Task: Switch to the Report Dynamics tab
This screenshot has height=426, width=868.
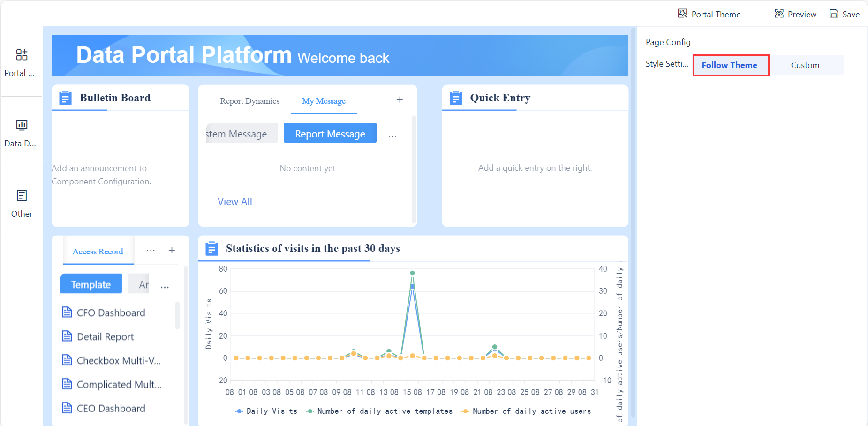Action: coord(250,101)
